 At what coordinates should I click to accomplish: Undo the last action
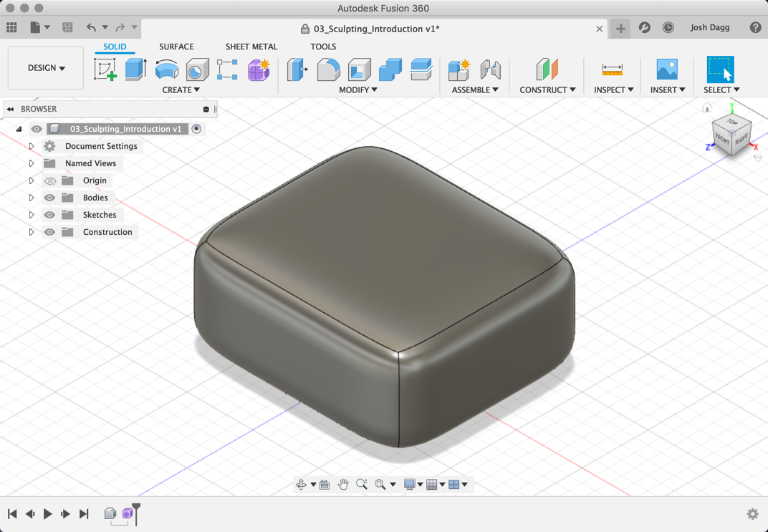tap(91, 27)
